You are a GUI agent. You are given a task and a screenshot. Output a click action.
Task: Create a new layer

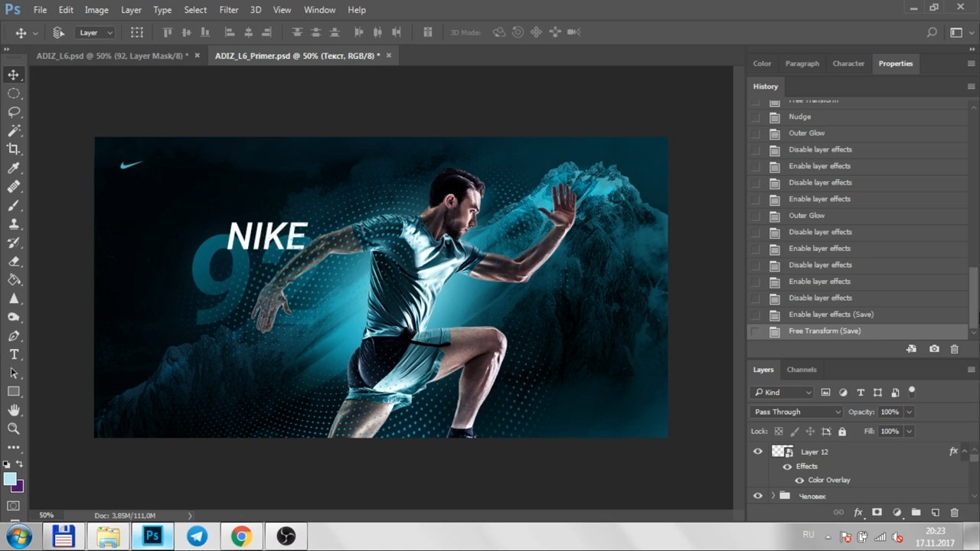[935, 512]
